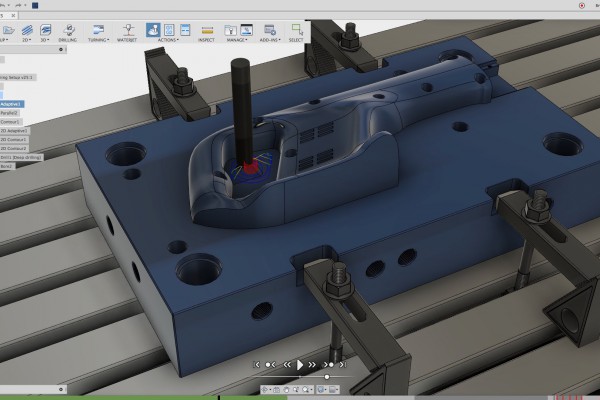Select the Setup v25:1 browser node
Image resolution: width=600 pixels, height=400 pixels.
point(17,77)
